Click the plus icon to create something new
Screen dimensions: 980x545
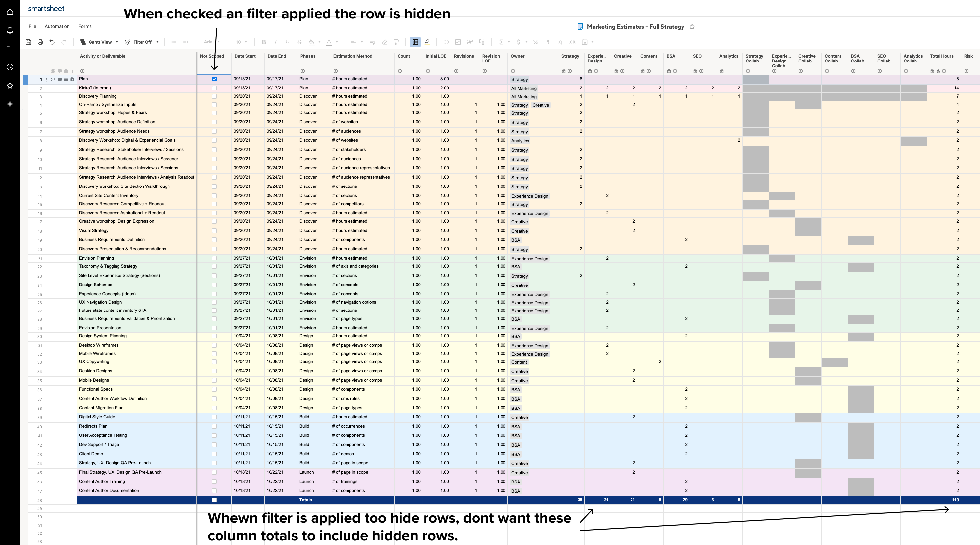pyautogui.click(x=10, y=104)
